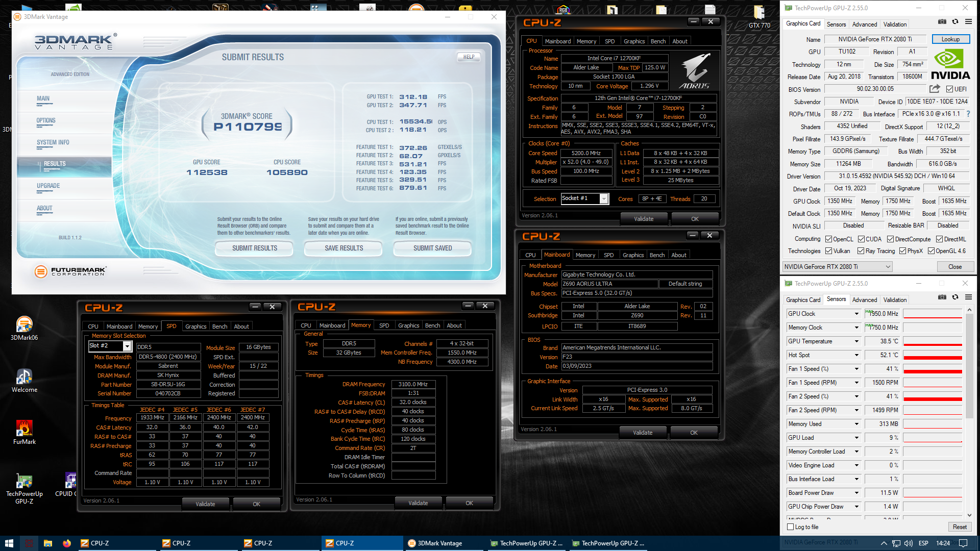The width and height of the screenshot is (980, 551).
Task: Open 3DMark Vantage taskbar item
Action: (444, 543)
